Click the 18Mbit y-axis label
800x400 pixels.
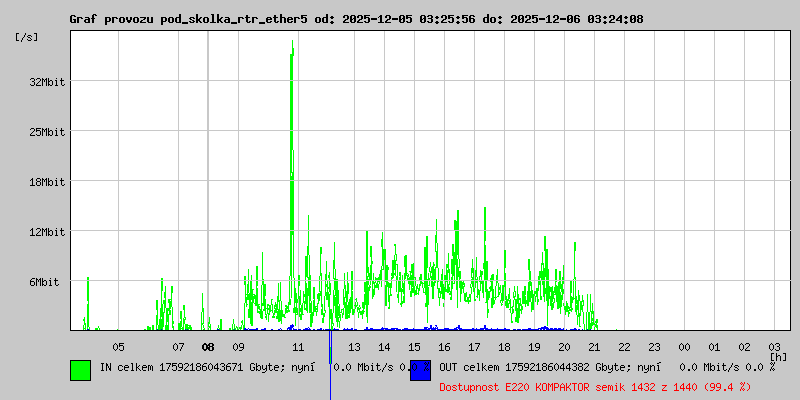(x=46, y=182)
